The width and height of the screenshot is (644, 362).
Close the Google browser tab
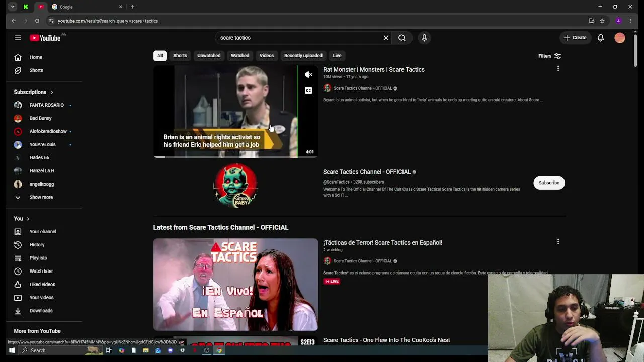pos(121,7)
